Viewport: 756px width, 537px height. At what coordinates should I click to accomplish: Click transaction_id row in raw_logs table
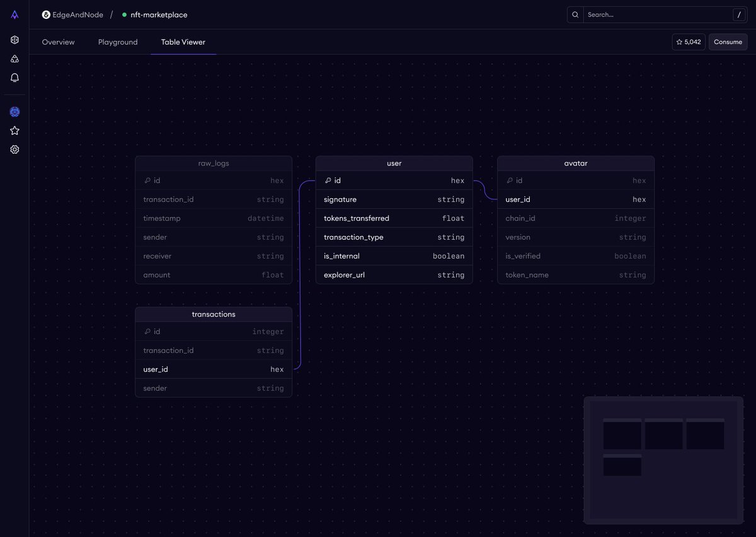[x=214, y=200]
